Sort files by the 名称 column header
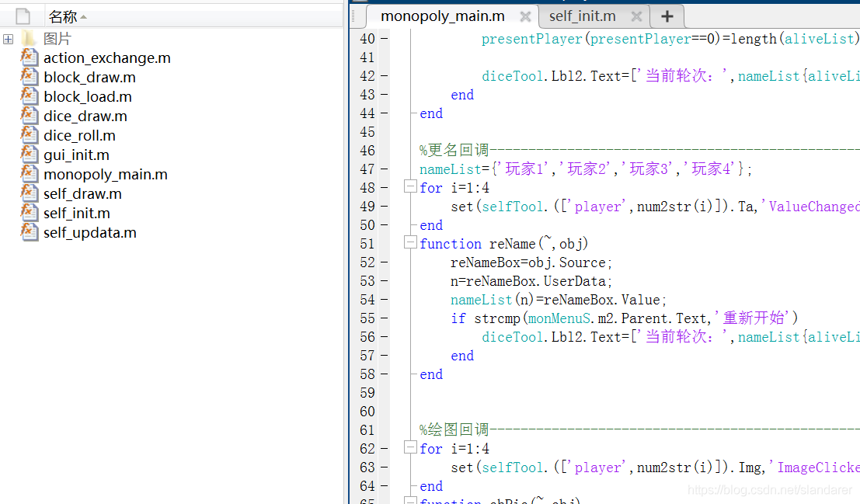 [68, 16]
